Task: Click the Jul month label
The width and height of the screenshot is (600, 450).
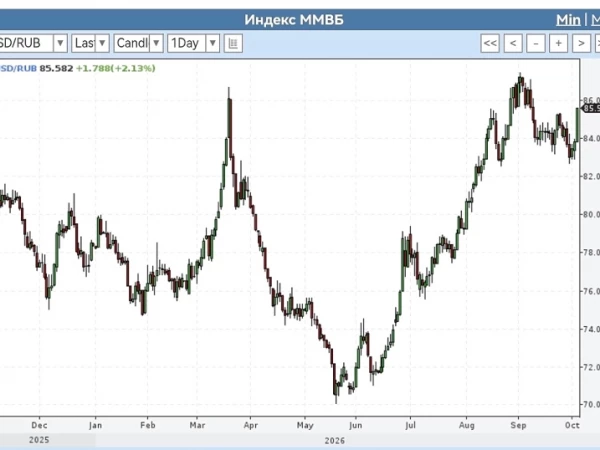Action: [x=410, y=425]
